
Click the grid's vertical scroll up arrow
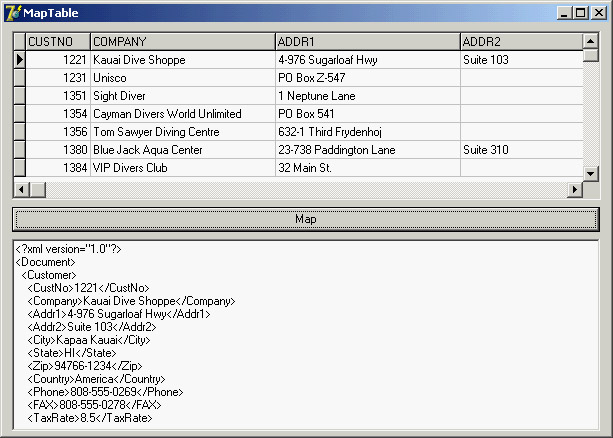[x=591, y=41]
